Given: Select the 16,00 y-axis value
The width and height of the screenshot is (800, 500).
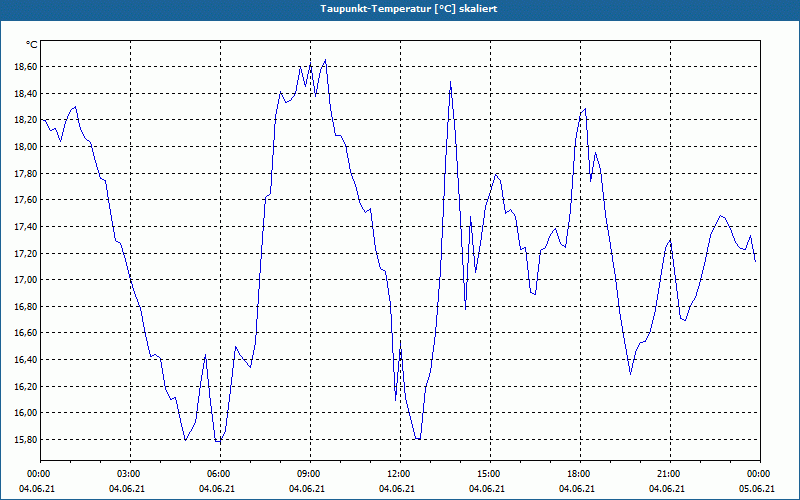Looking at the screenshot, I should pos(27,413).
